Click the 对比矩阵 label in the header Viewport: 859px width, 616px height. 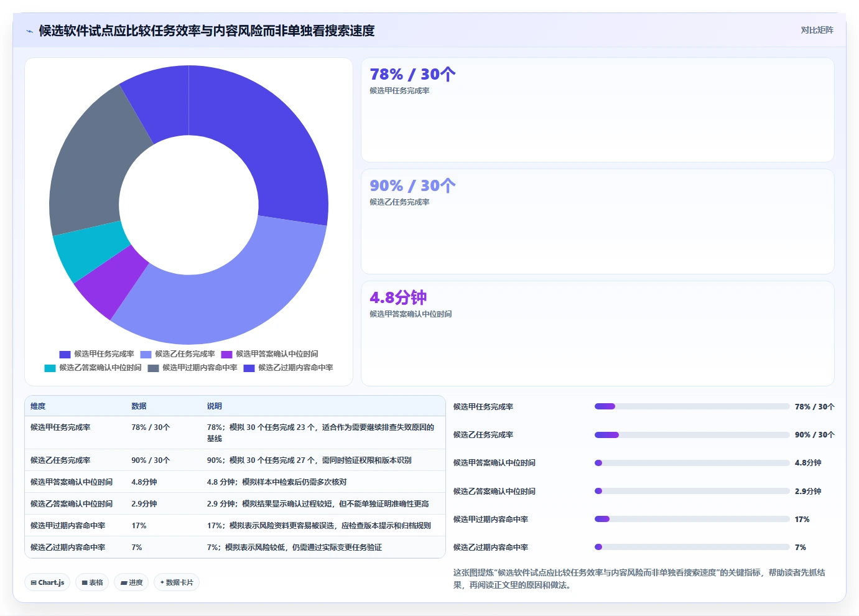tap(817, 30)
